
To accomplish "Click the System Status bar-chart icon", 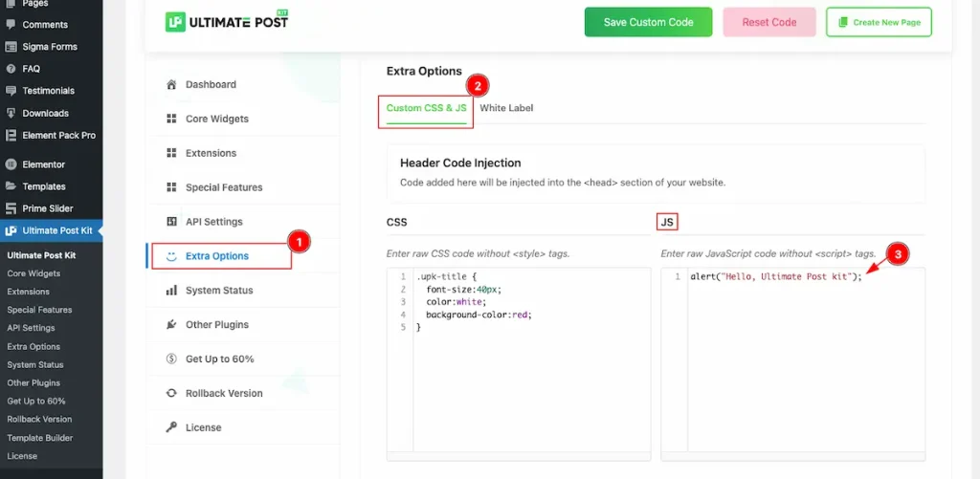I will [x=171, y=291].
